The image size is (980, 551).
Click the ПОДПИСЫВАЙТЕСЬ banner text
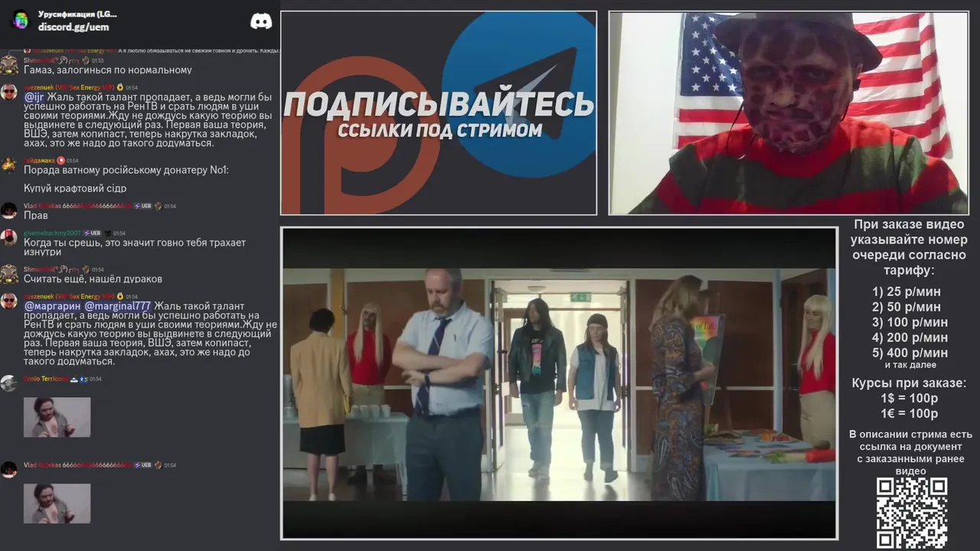(439, 103)
